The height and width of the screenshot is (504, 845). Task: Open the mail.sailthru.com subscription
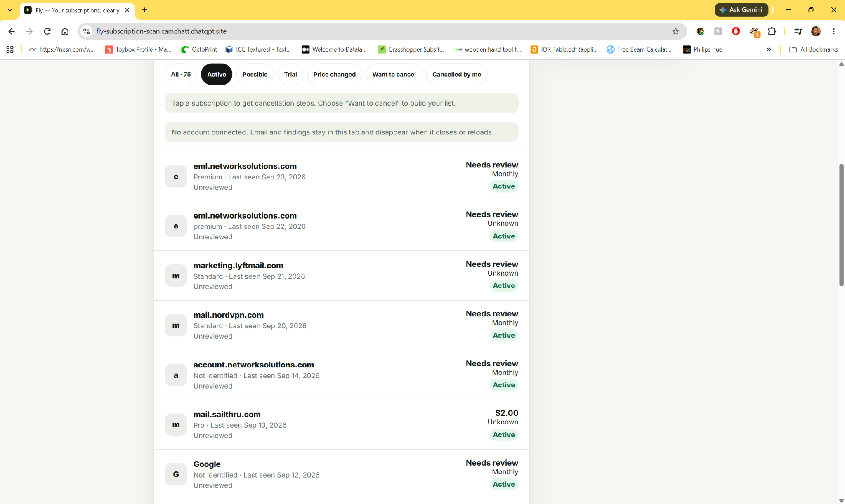341,424
